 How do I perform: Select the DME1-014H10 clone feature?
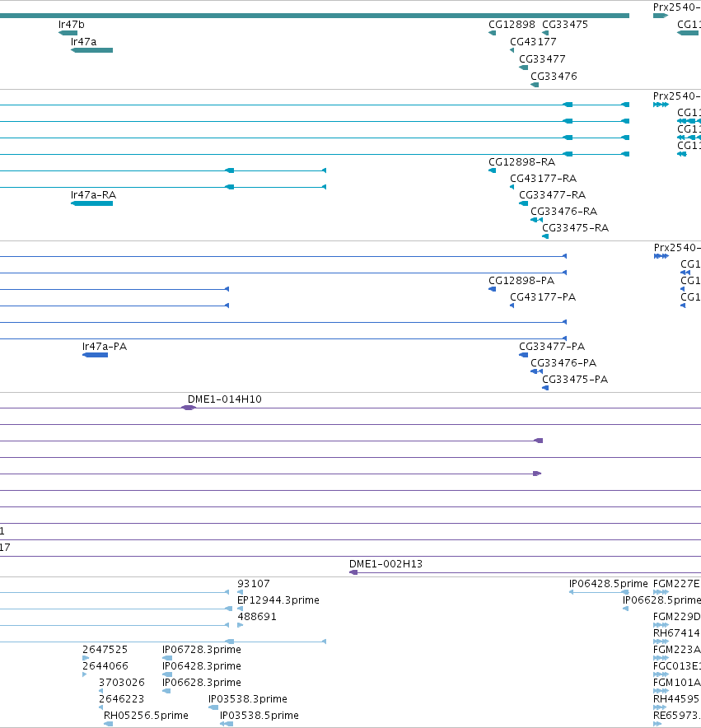tap(188, 408)
